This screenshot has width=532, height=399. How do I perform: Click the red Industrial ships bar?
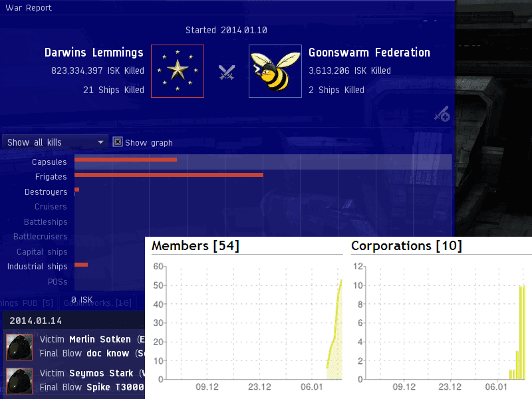click(81, 265)
